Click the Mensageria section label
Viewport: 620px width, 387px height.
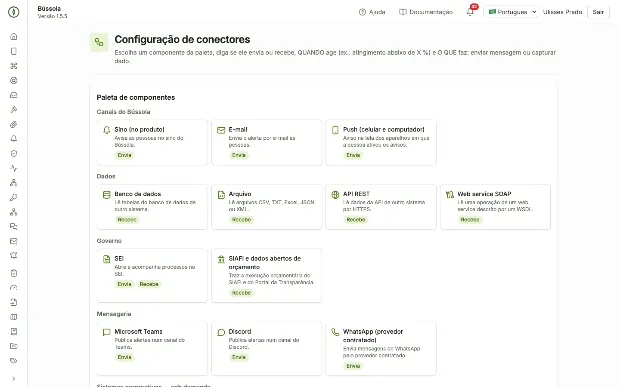pos(114,314)
